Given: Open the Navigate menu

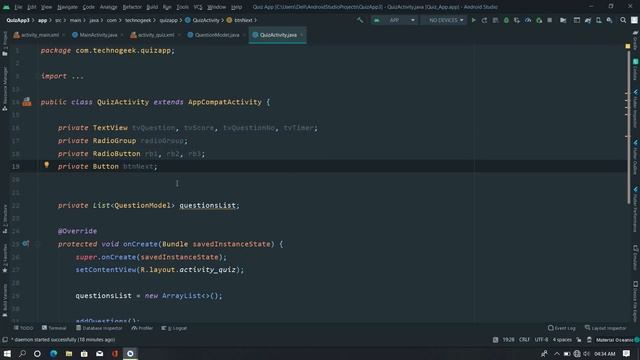Looking at the screenshot, I should 67,7.
